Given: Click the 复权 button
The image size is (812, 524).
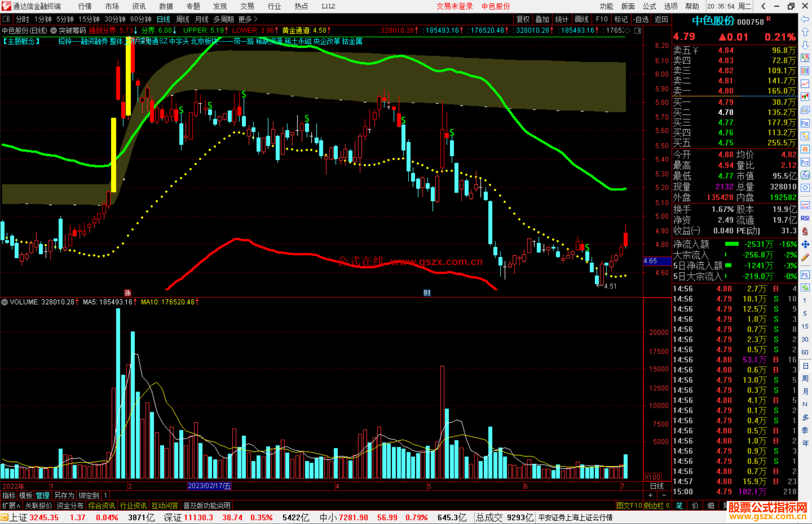Looking at the screenshot, I should [x=523, y=19].
